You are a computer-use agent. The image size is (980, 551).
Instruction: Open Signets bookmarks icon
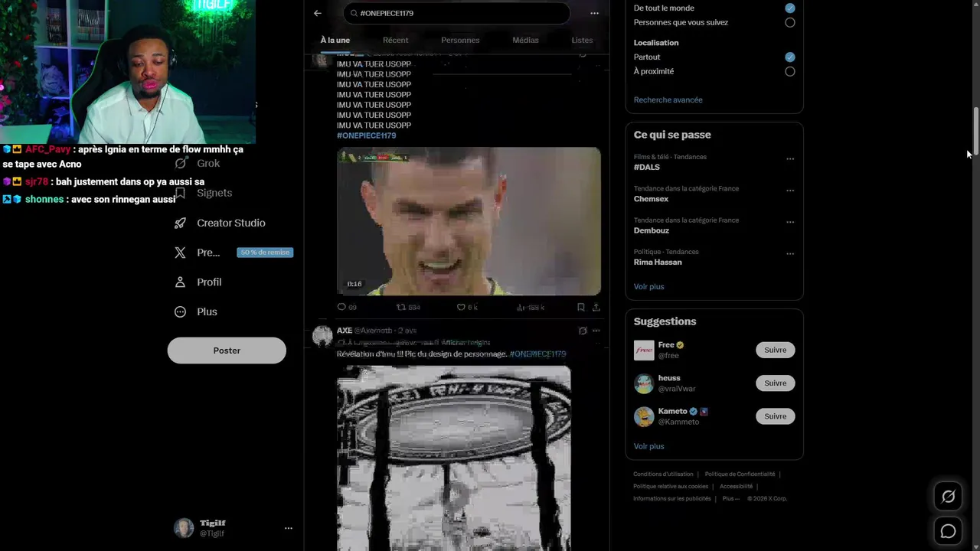(180, 193)
